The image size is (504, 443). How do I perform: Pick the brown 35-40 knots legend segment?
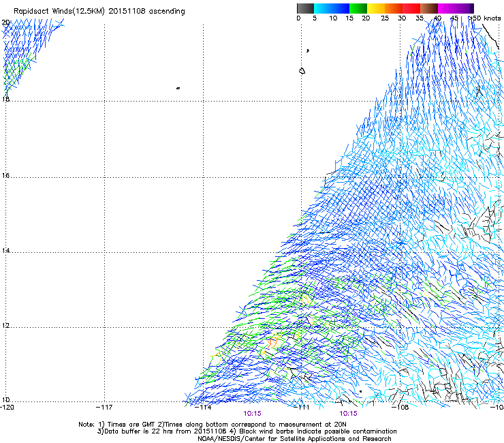pos(429,8)
